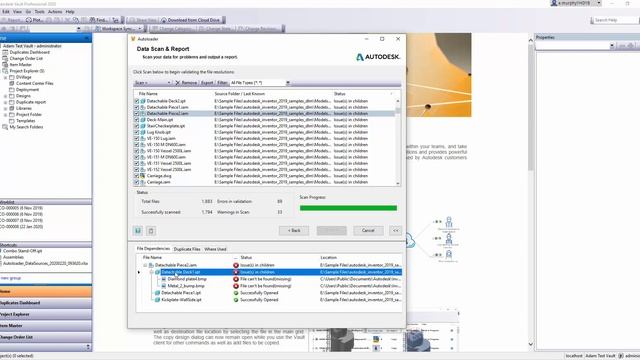Viewport: 640px width, 360px height.
Task: Click the Vault main view vertical scrollbar
Action: (x=531, y=192)
